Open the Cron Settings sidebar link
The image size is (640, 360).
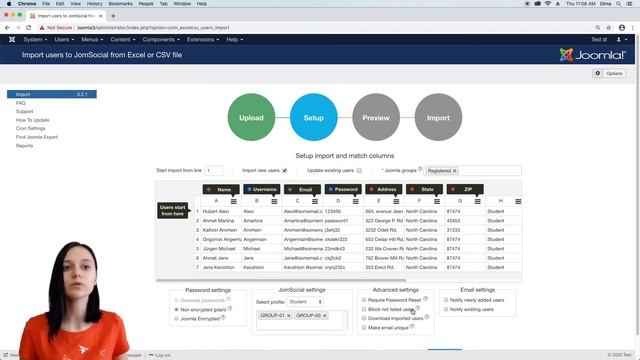point(31,128)
